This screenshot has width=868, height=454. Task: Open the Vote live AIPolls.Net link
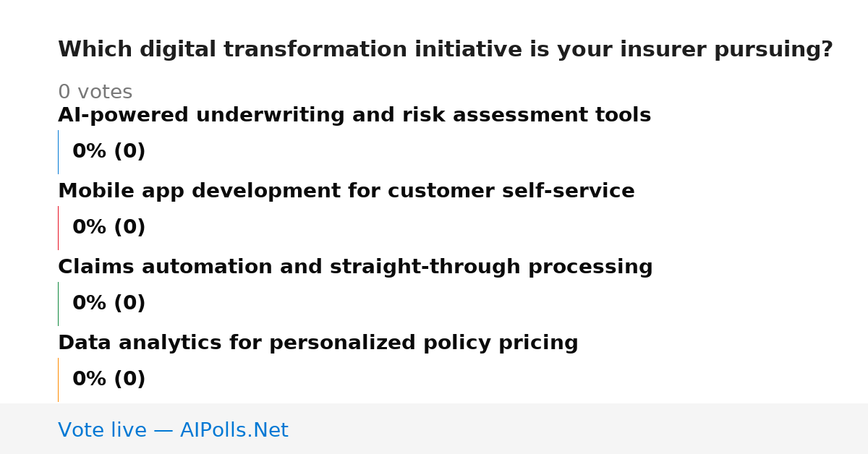coord(173,430)
